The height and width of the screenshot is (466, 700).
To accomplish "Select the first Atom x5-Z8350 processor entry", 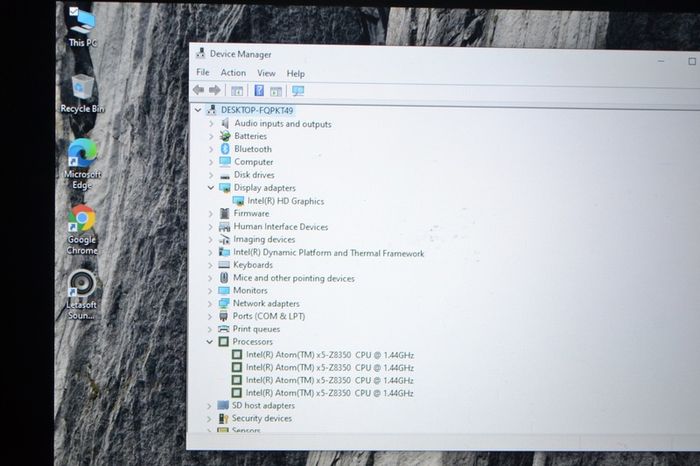I will click(x=330, y=355).
